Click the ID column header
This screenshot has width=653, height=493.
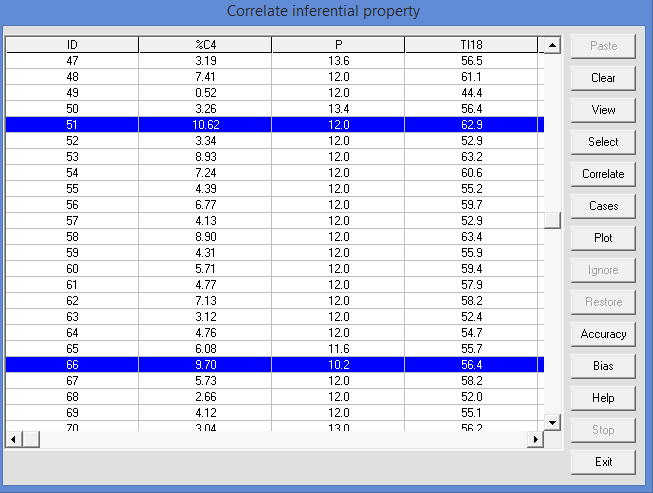point(72,45)
